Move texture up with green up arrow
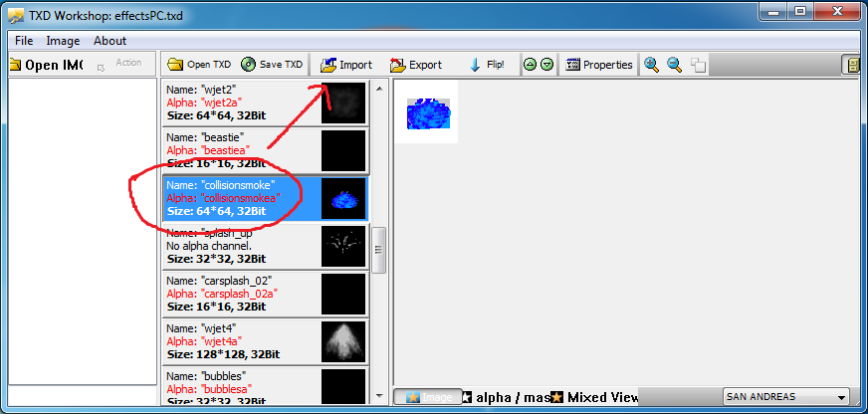This screenshot has height=414, width=868. pyautogui.click(x=530, y=65)
